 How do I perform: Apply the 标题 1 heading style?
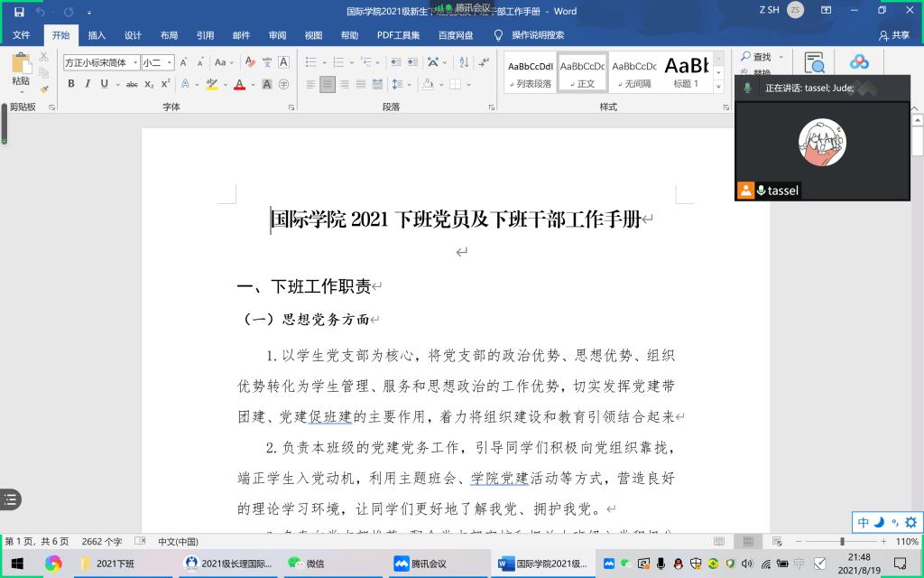pos(686,72)
